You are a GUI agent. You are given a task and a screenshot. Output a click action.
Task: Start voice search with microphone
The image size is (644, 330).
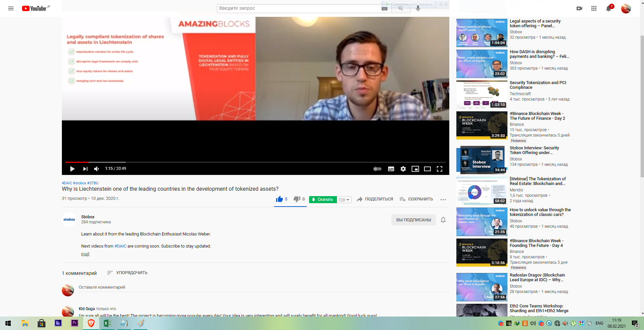pyautogui.click(x=418, y=8)
